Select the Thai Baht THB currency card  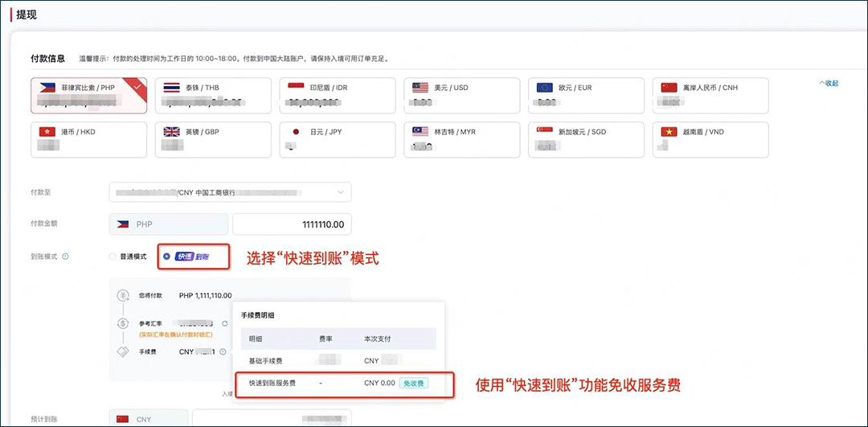pyautogui.click(x=213, y=96)
